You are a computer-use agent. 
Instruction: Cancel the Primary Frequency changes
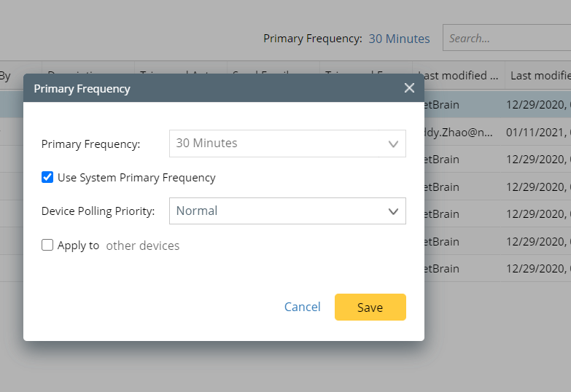pos(302,307)
